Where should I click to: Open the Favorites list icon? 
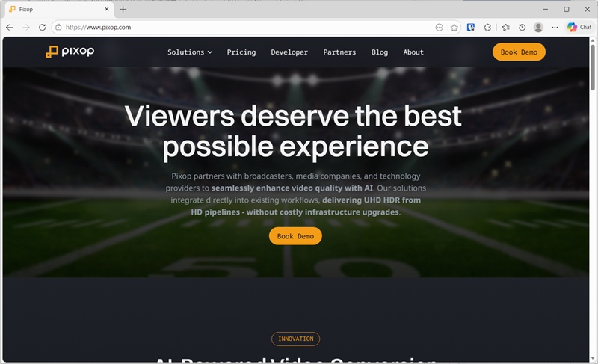[x=506, y=28]
